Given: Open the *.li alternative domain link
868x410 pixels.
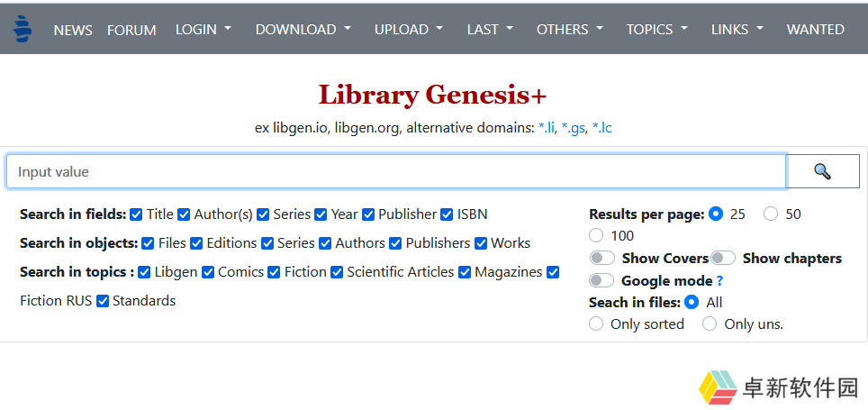Looking at the screenshot, I should pos(546,128).
